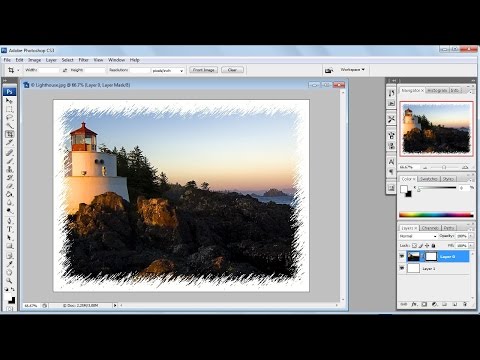Viewport: 480px width, 360px height.
Task: Select the Paint Bucket / Gradient tool
Action: click(x=9, y=194)
